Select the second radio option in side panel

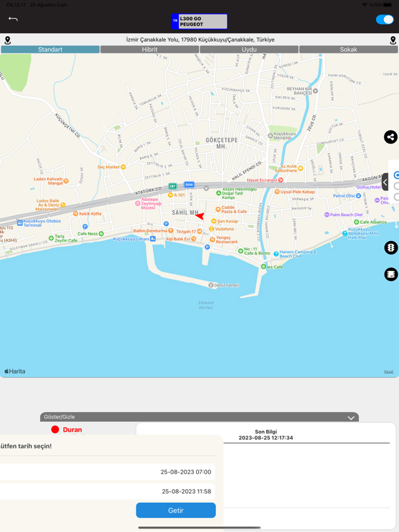pos(396,186)
